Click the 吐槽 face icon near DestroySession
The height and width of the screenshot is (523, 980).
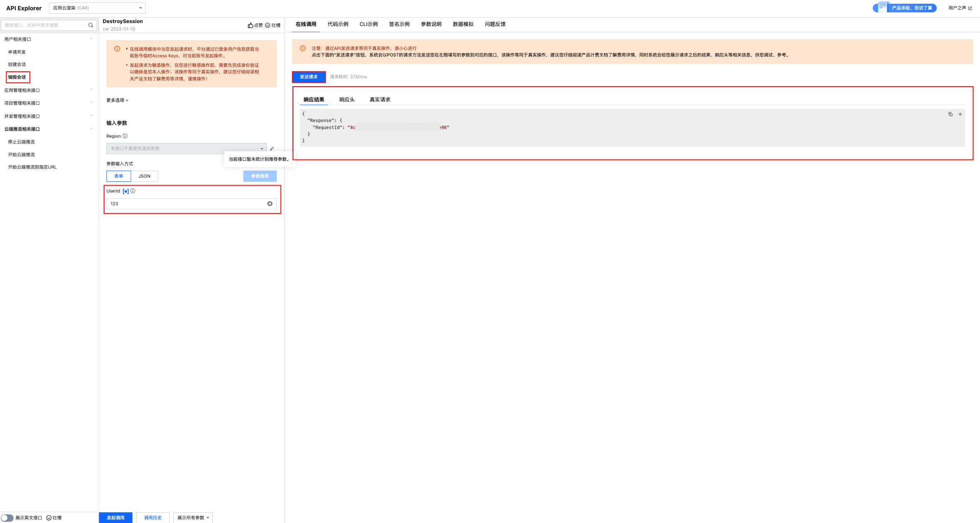pos(268,26)
